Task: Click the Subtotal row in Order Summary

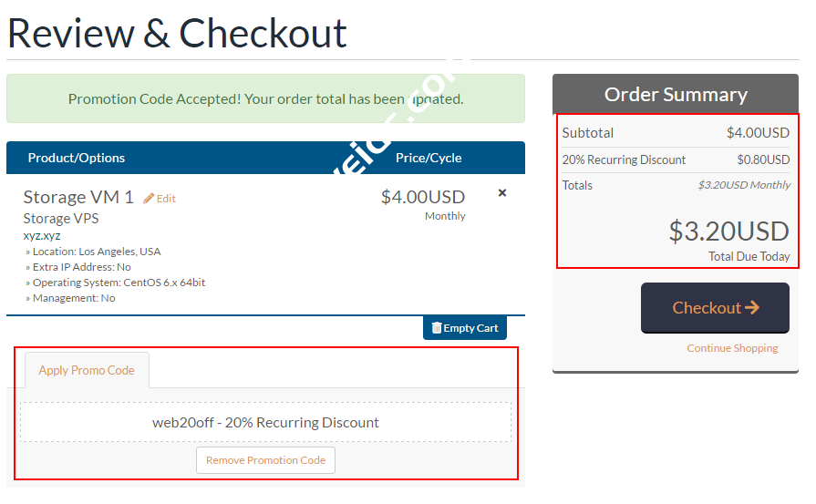Action: tap(676, 133)
